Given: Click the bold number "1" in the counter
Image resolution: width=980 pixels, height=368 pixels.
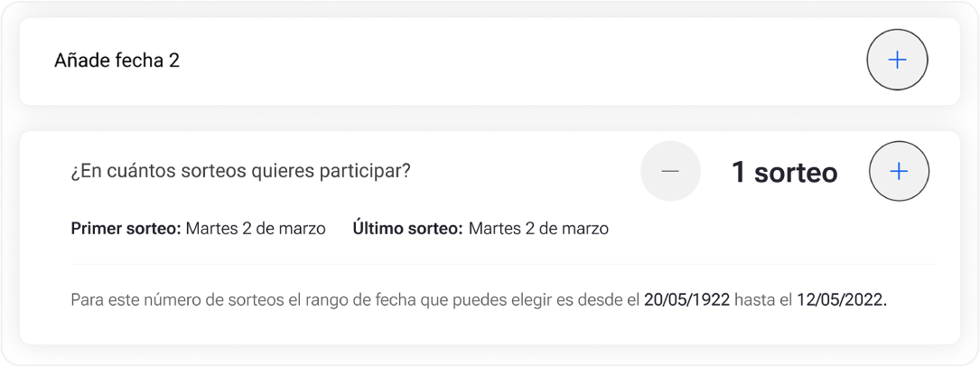Looking at the screenshot, I should (738, 172).
